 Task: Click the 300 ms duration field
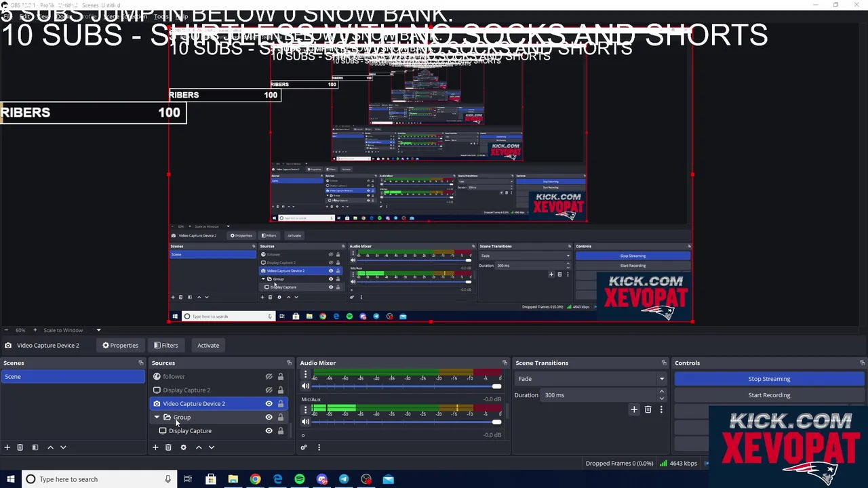point(599,395)
